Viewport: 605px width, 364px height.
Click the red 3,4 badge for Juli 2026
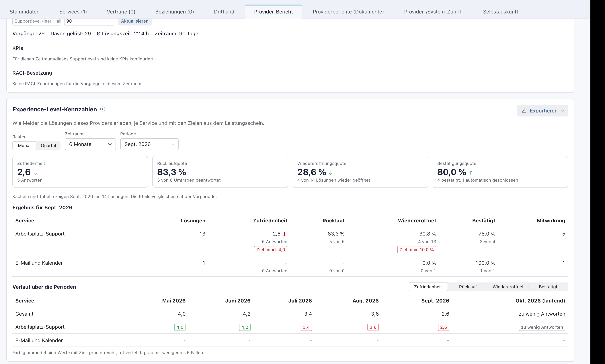pyautogui.click(x=306, y=327)
